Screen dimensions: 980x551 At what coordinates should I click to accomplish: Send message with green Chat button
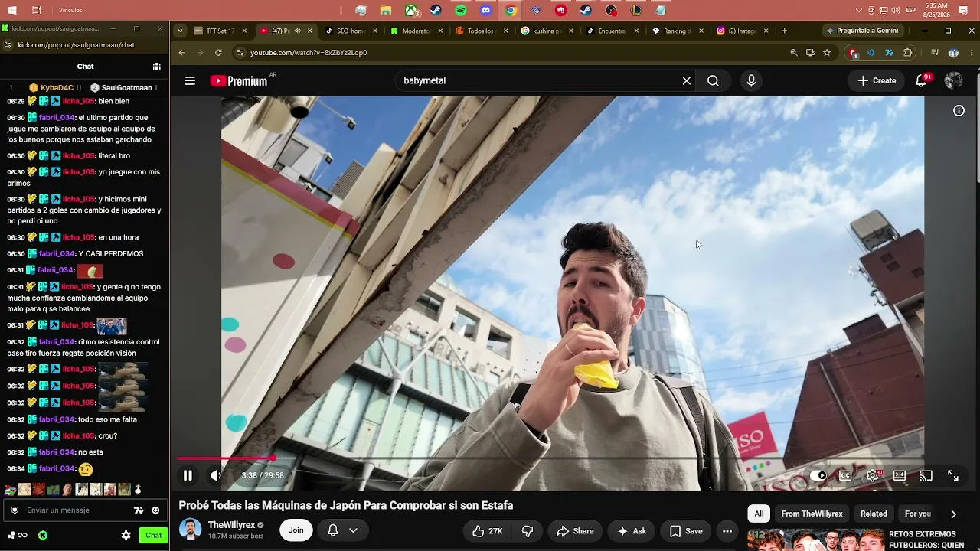pos(154,536)
